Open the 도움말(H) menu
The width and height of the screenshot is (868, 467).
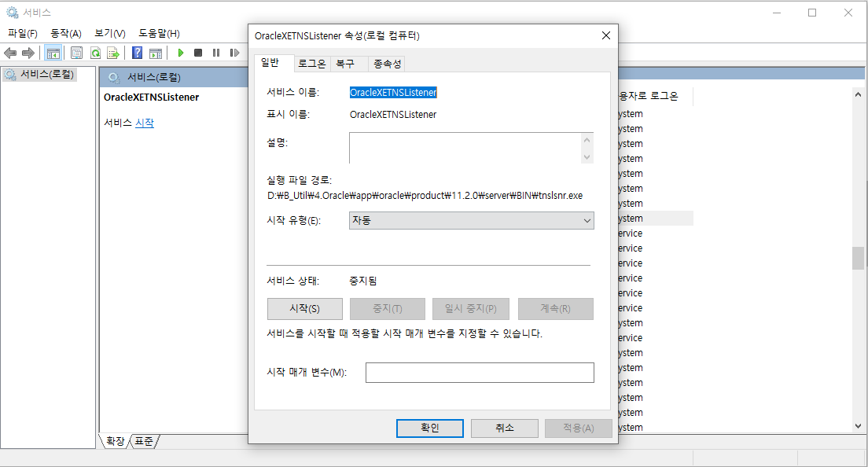tap(159, 33)
